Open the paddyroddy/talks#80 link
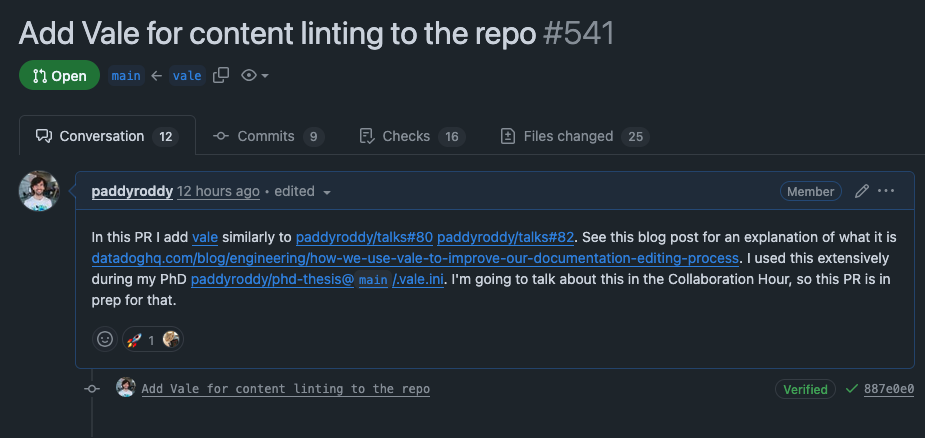925x438 pixels. click(364, 237)
